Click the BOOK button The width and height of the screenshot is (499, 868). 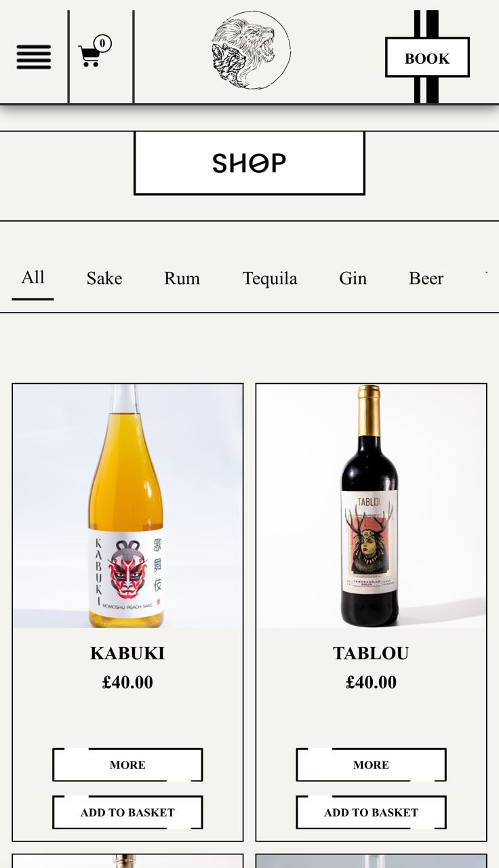tap(427, 58)
